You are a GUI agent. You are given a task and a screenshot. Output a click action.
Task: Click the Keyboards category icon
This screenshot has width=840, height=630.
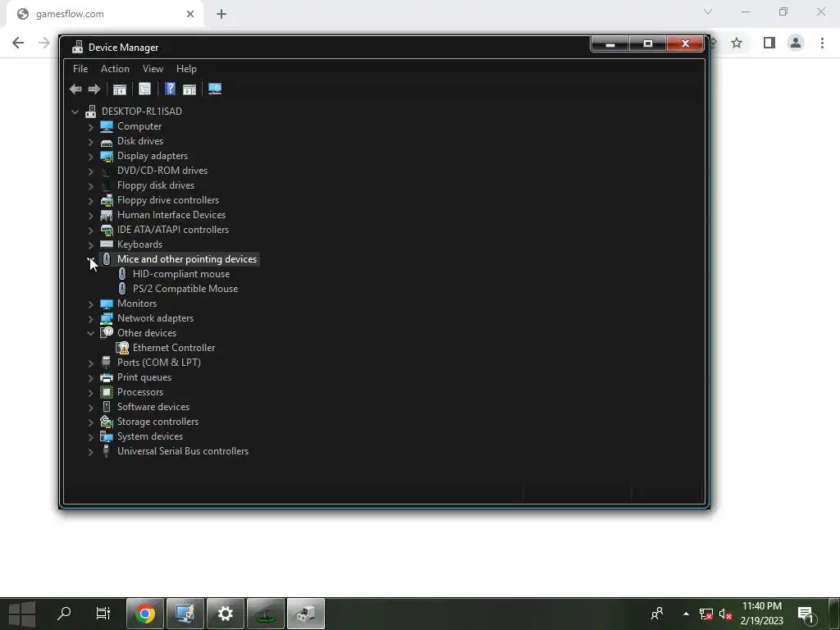(107, 244)
